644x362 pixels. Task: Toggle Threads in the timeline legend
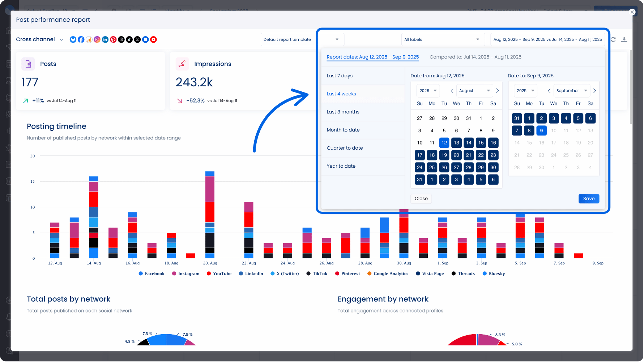pyautogui.click(x=463, y=273)
